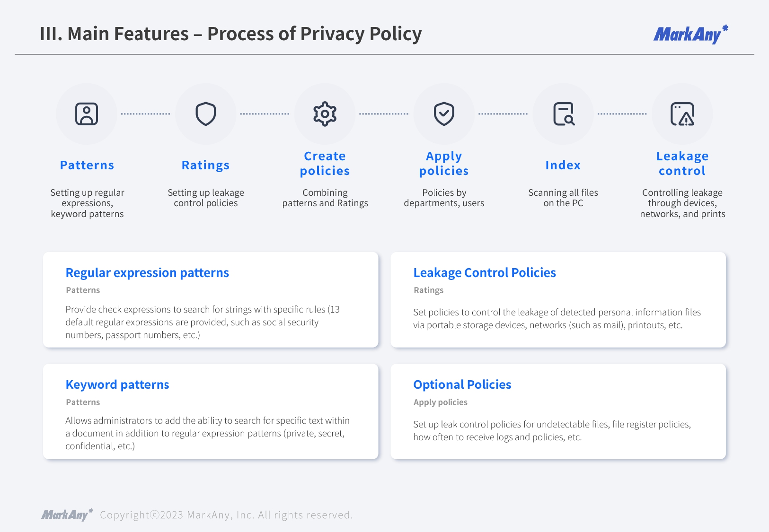Screen dimensions: 769x532
Task: Click the Index document search icon
Action: (563, 114)
